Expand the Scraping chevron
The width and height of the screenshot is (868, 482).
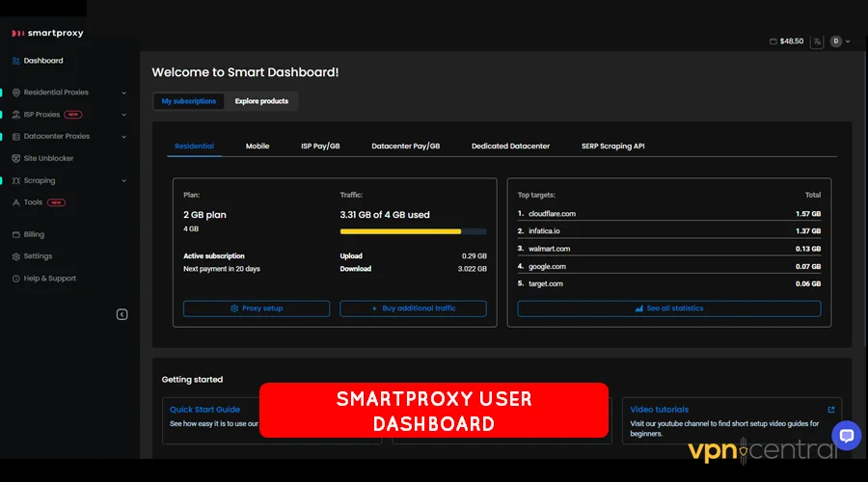click(124, 181)
